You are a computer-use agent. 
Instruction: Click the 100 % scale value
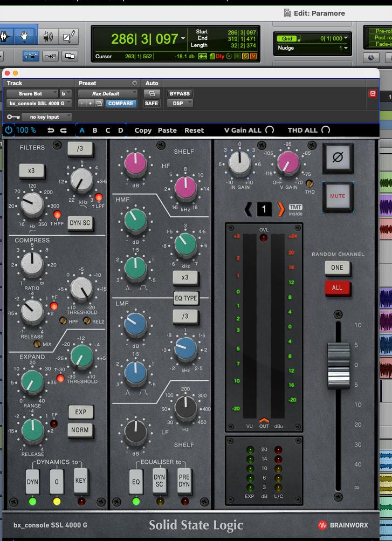pos(26,130)
